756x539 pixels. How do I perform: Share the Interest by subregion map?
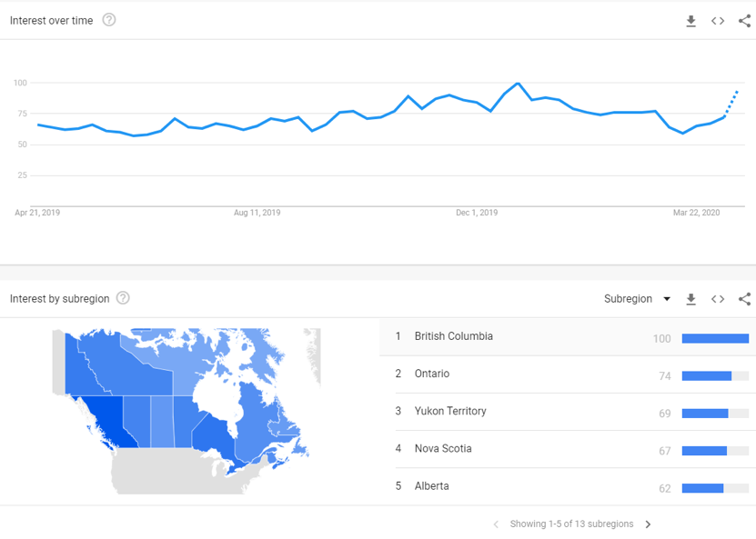[x=744, y=299]
